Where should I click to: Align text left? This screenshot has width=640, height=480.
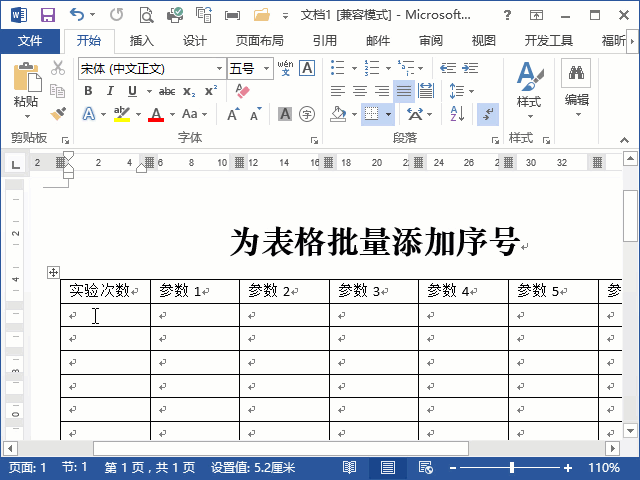(338, 91)
